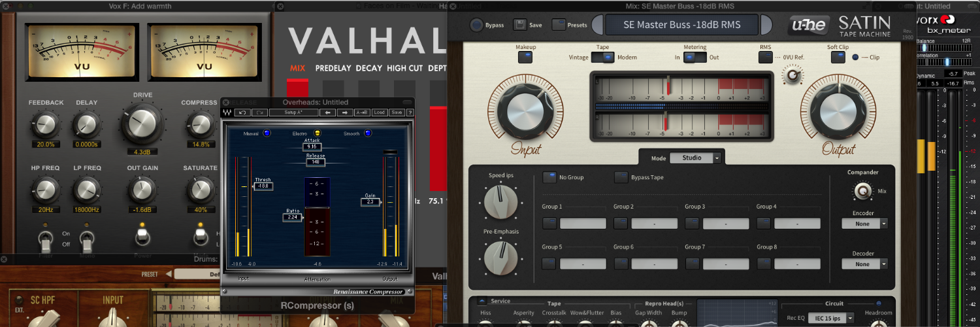Enable the No Group button

(x=550, y=177)
